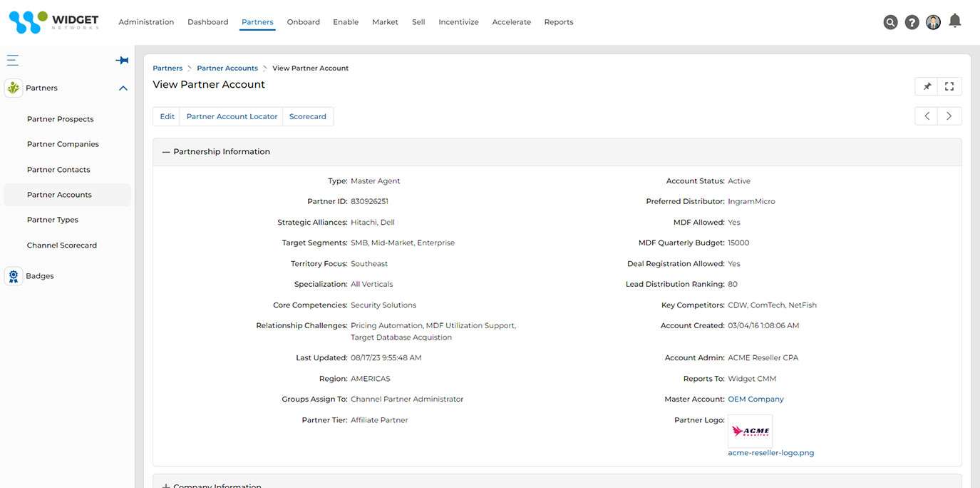The image size is (980, 488).
Task: Check the notifications bell icon
Action: [x=955, y=21]
